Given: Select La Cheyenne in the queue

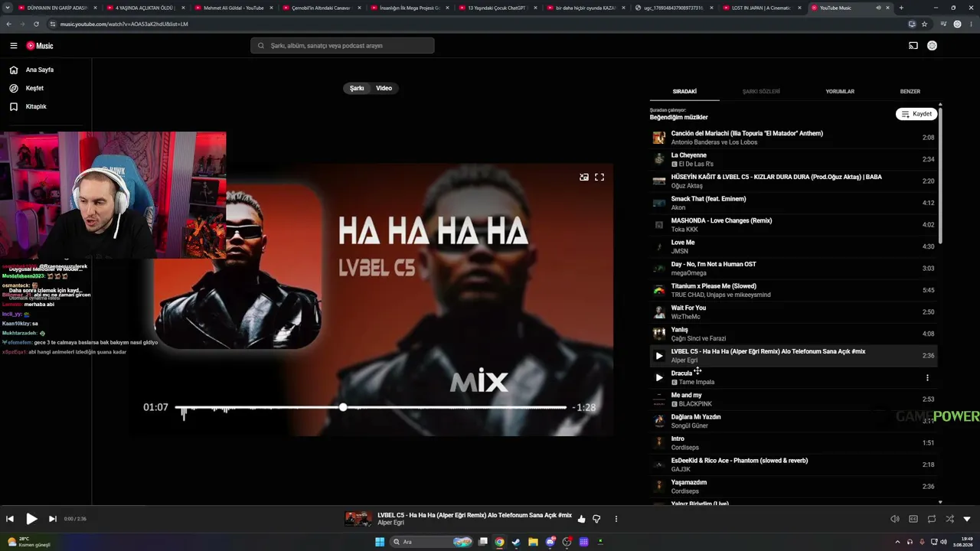Looking at the screenshot, I should [x=793, y=159].
